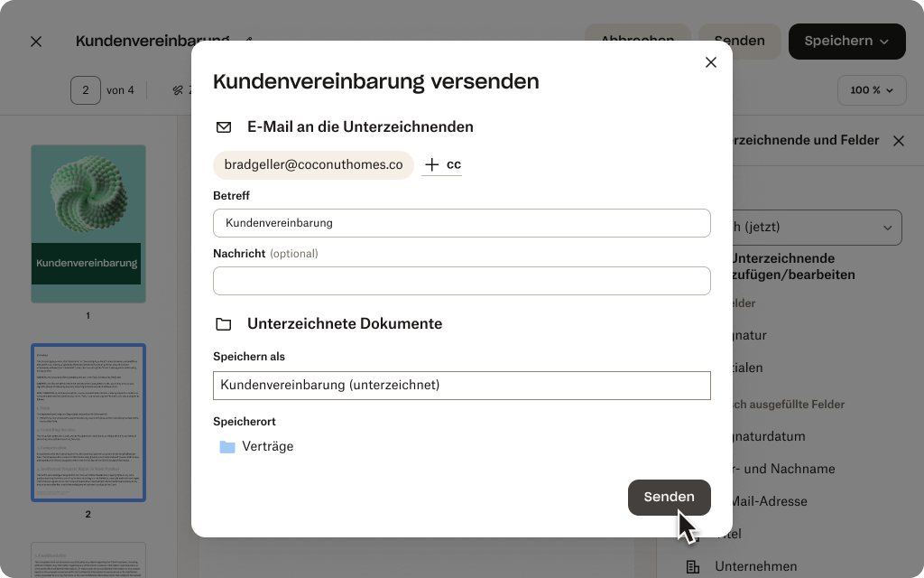Close the Unterzeichnende und Felder panel
The width and height of the screenshot is (924, 578).
click(x=898, y=141)
